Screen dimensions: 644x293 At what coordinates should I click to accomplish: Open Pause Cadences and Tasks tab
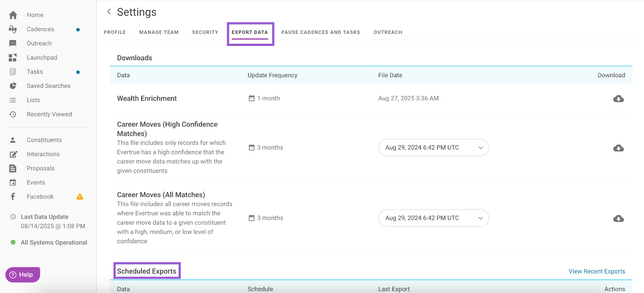coord(320,32)
